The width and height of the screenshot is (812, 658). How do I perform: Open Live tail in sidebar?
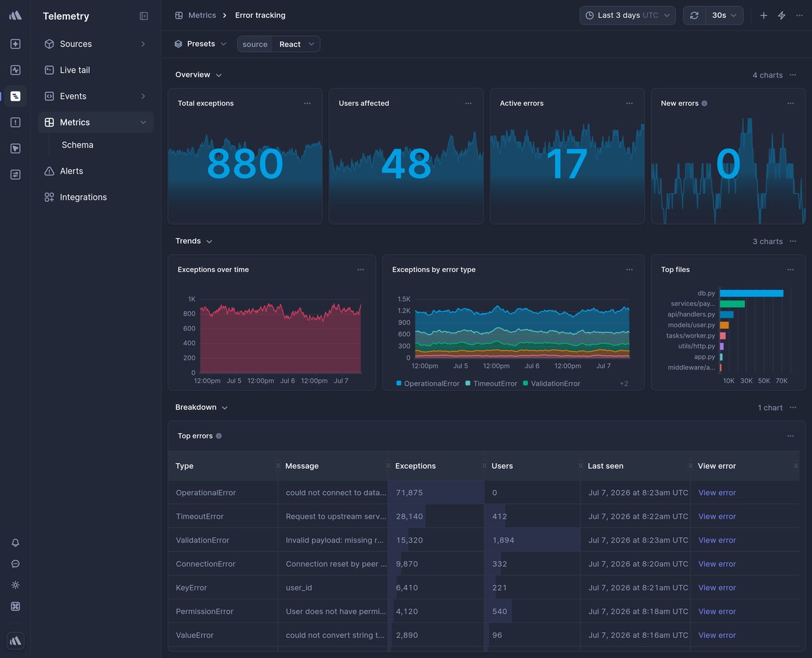pos(96,70)
